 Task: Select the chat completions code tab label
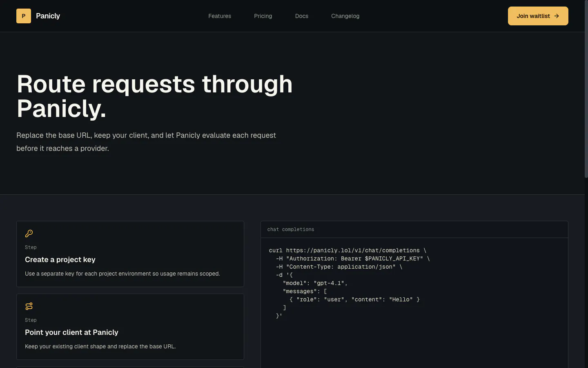click(x=291, y=229)
